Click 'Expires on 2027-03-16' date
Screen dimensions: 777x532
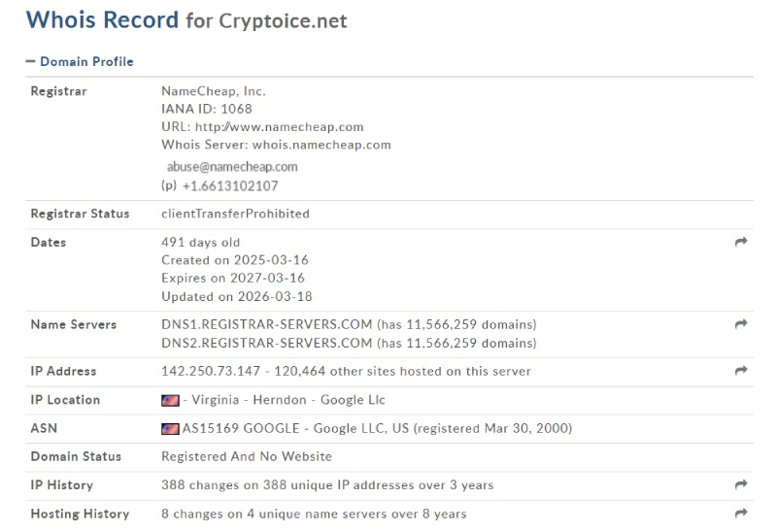233,278
